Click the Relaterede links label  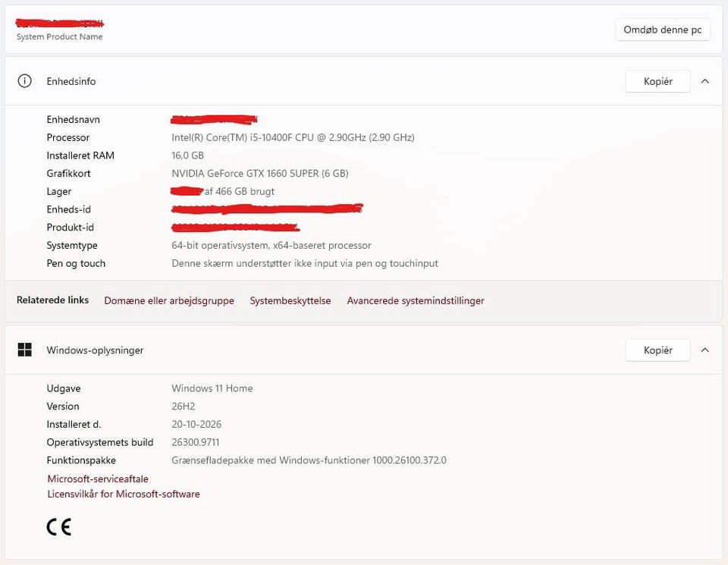tap(52, 300)
